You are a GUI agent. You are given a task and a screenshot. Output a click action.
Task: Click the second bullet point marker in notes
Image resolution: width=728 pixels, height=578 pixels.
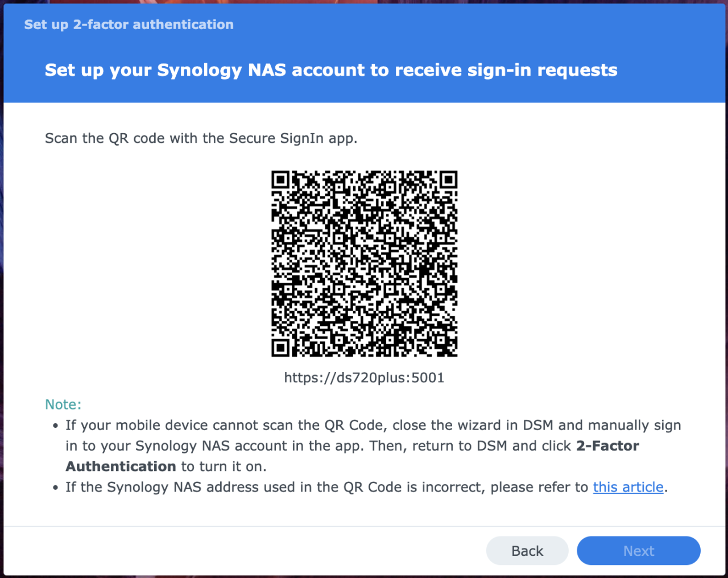55,488
